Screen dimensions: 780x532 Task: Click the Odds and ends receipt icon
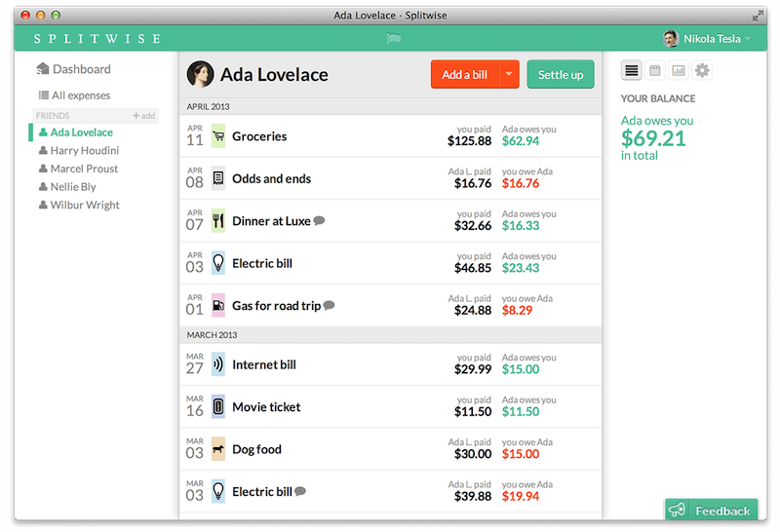coord(217,178)
